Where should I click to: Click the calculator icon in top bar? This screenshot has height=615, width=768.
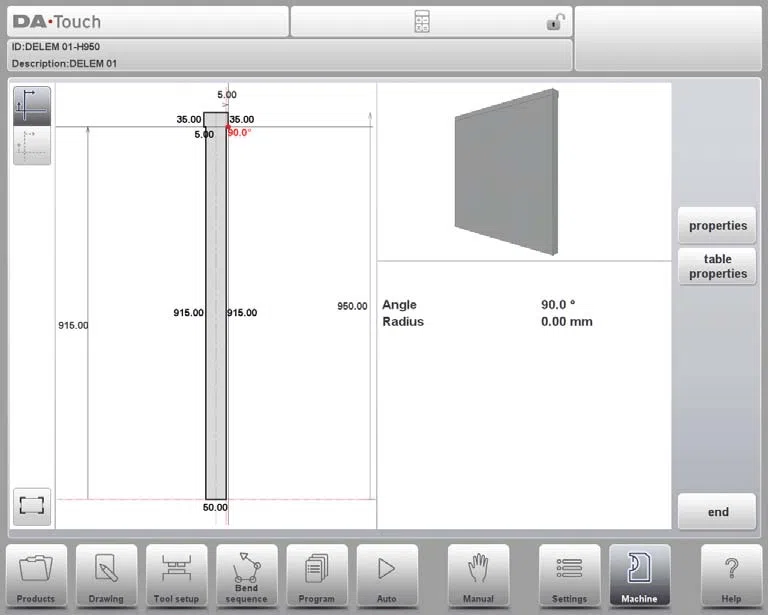(422, 22)
